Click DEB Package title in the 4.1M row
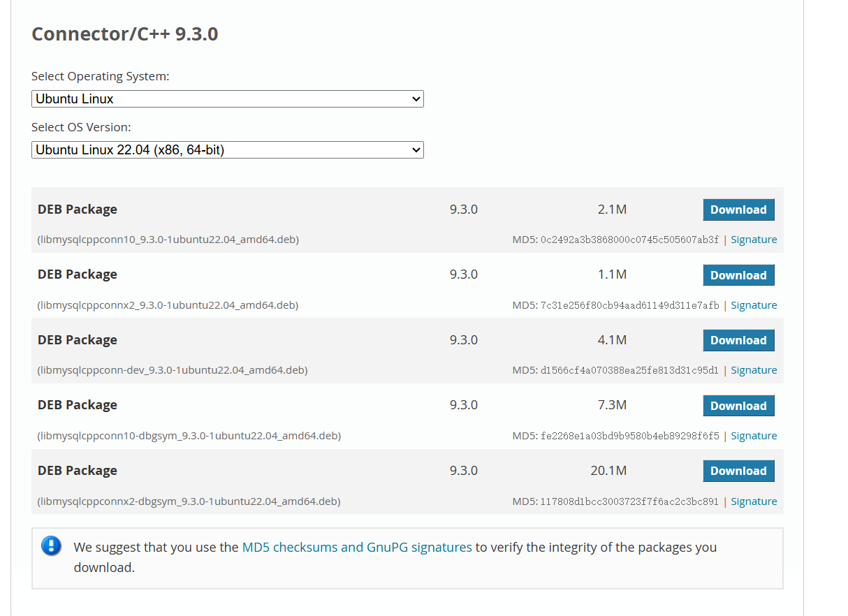The width and height of the screenshot is (848, 616). tap(78, 340)
